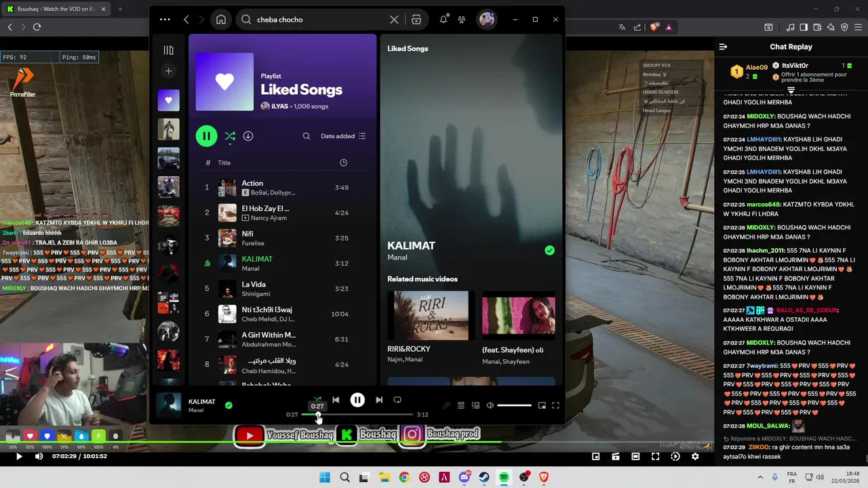This screenshot has height=488, width=868.
Task: Select track 'A Girl Within M...'
Action: click(x=282, y=339)
